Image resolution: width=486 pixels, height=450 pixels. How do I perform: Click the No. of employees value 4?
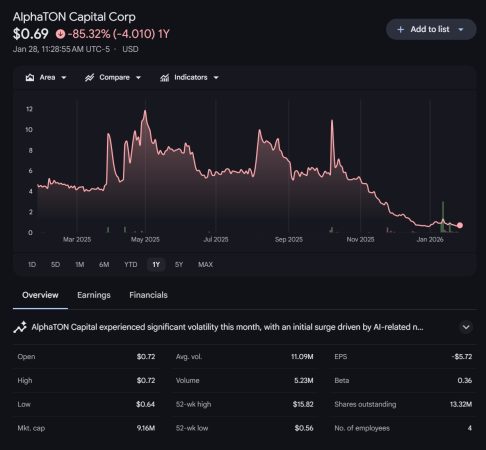pos(470,428)
